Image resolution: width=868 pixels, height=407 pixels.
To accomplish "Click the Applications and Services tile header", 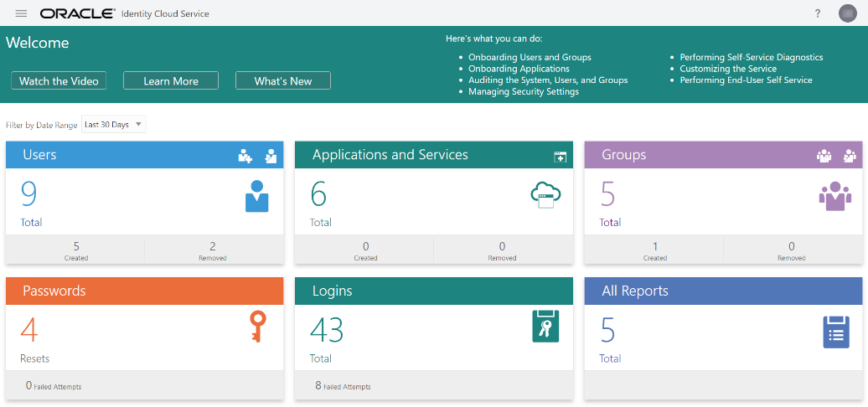I will [433, 155].
